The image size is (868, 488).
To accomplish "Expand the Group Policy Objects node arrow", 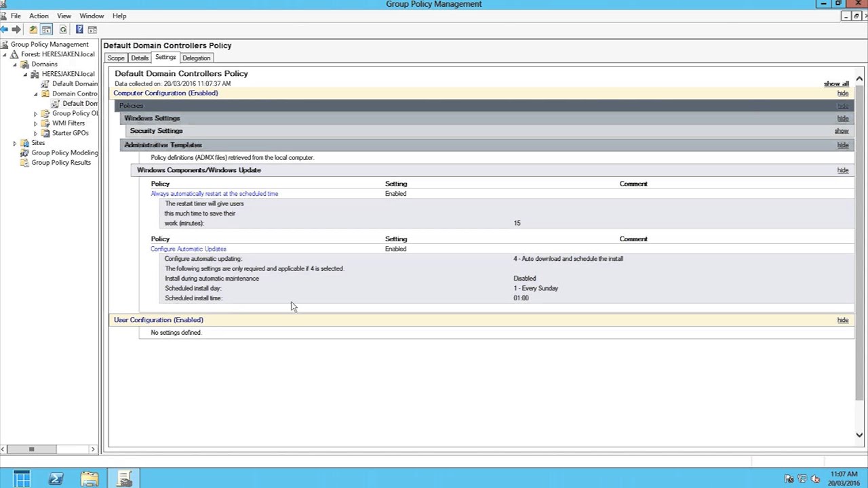I will tap(36, 114).
